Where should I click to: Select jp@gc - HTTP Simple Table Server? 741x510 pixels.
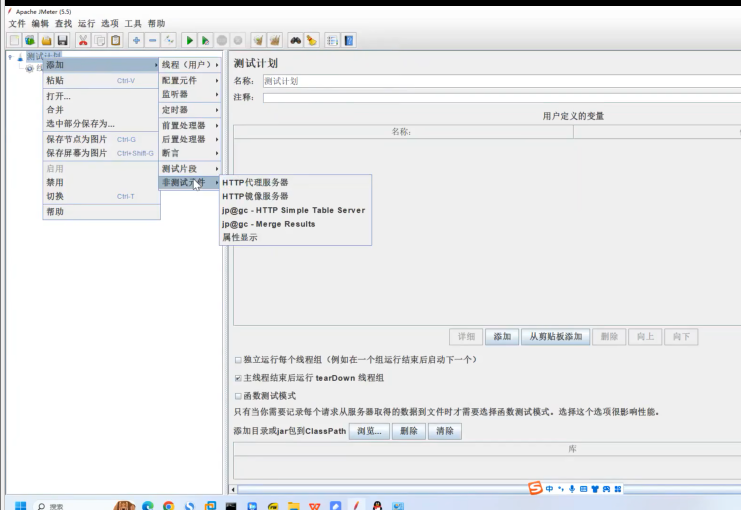click(295, 210)
